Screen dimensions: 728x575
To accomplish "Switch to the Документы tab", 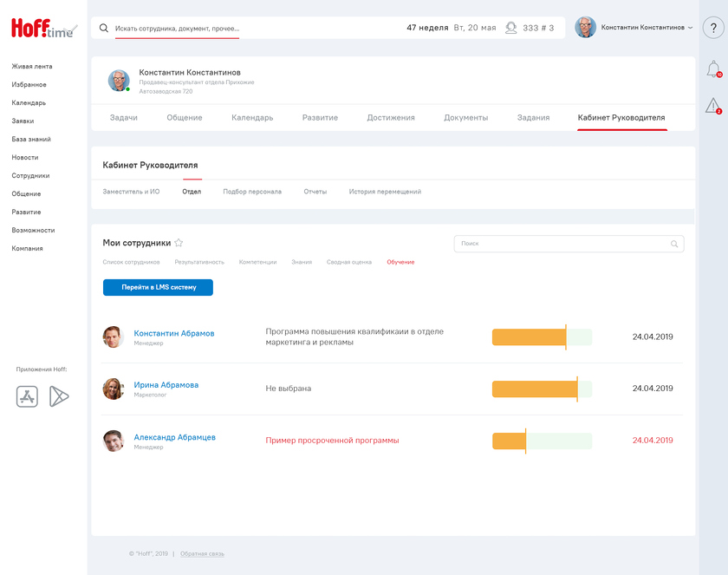I will click(465, 118).
